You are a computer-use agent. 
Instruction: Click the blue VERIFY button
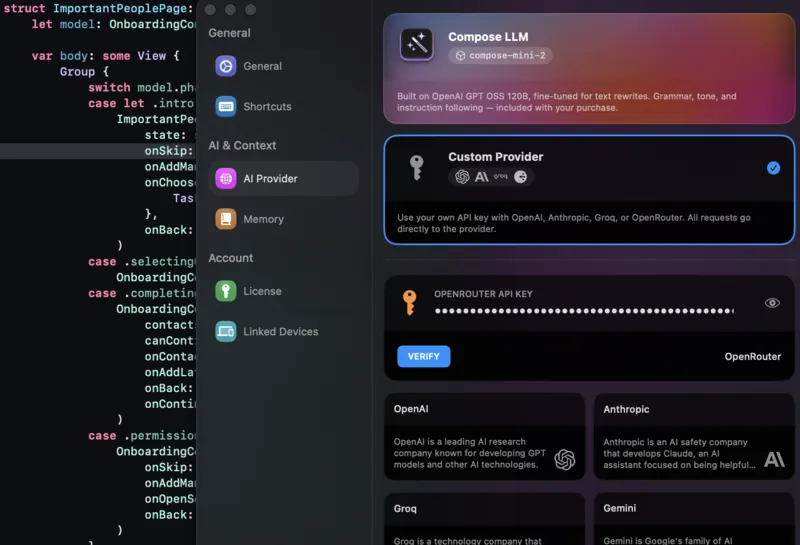click(423, 356)
